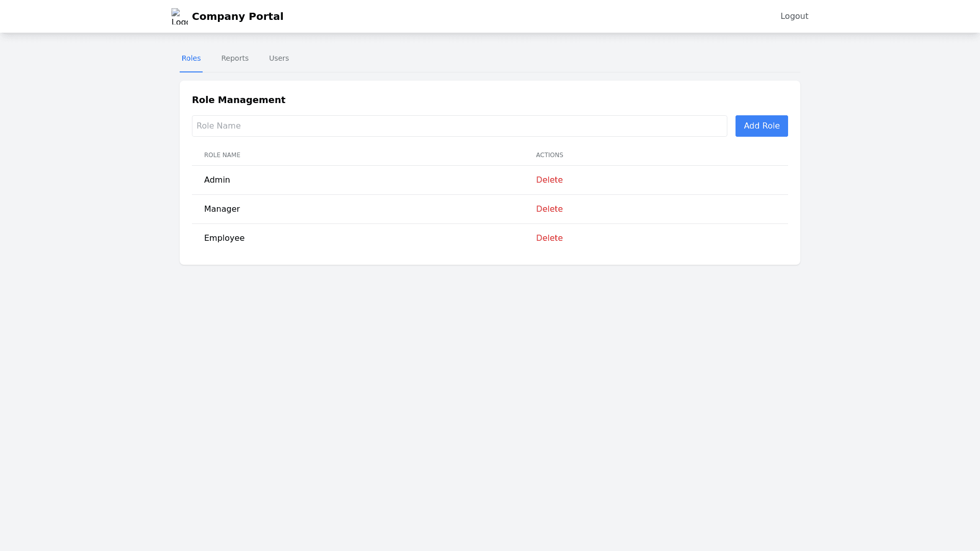
Task: Go to the Users tab
Action: 279,58
